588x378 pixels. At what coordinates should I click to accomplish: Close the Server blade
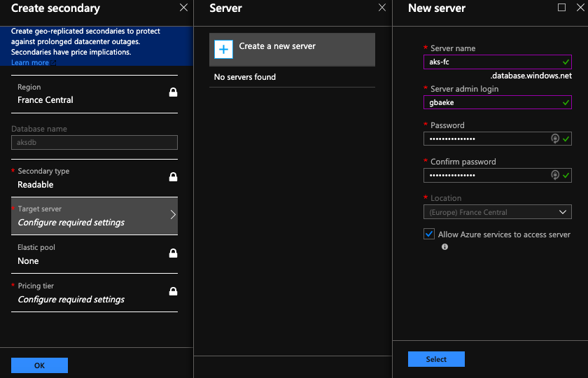point(381,8)
